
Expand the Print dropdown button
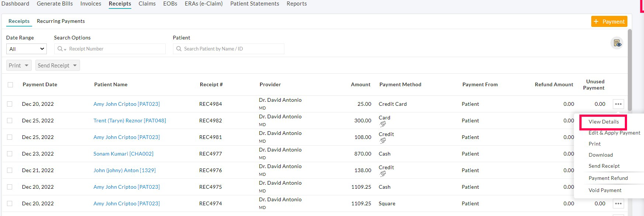click(x=19, y=65)
